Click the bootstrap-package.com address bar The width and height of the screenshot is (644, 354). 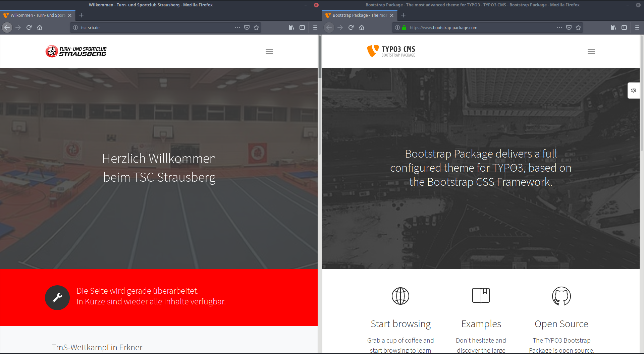click(476, 27)
